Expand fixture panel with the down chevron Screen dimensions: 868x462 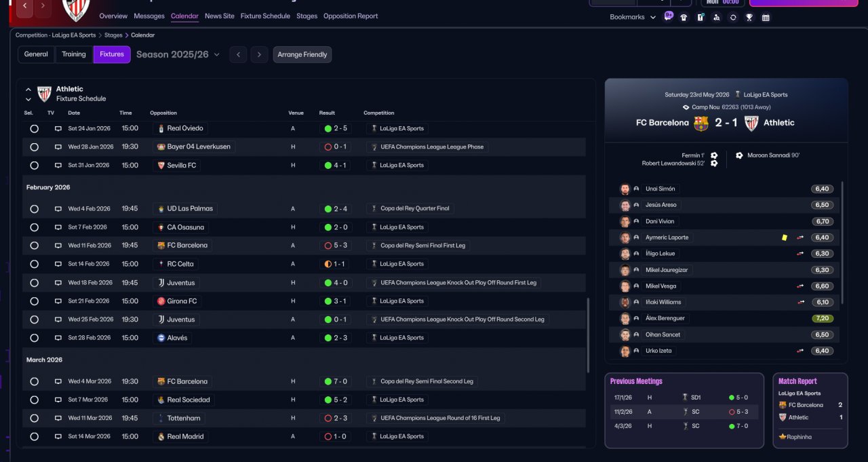(x=28, y=99)
